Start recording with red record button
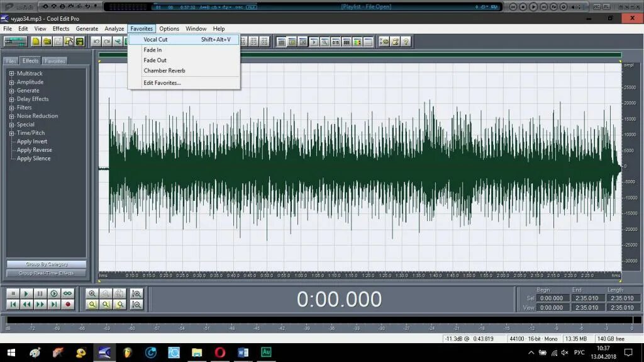Screen dimensions: 644x362 point(67,305)
